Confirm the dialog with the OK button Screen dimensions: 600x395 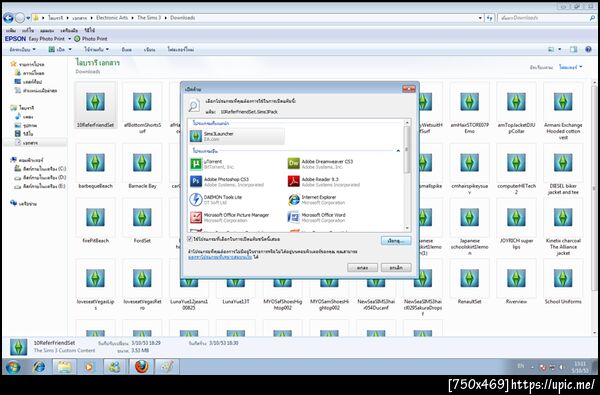(x=362, y=268)
